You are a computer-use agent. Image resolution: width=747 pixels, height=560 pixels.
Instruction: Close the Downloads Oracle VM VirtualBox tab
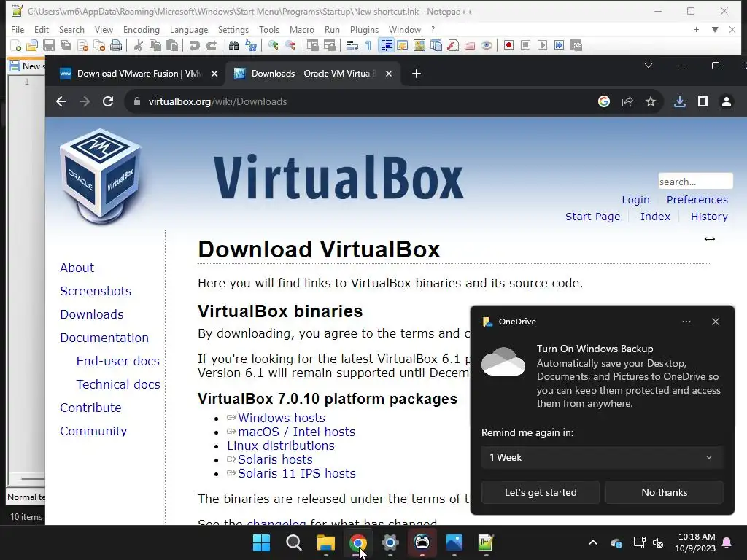click(389, 74)
